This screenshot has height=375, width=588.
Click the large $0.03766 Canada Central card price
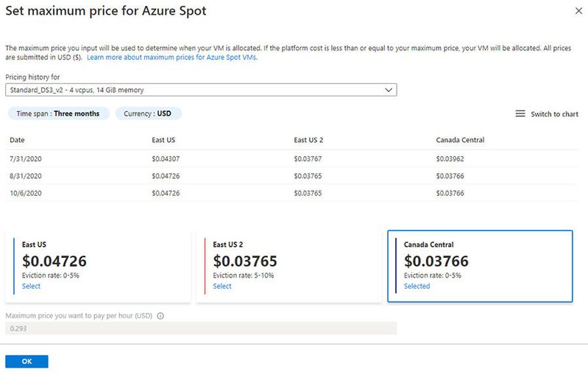pyautogui.click(x=436, y=261)
